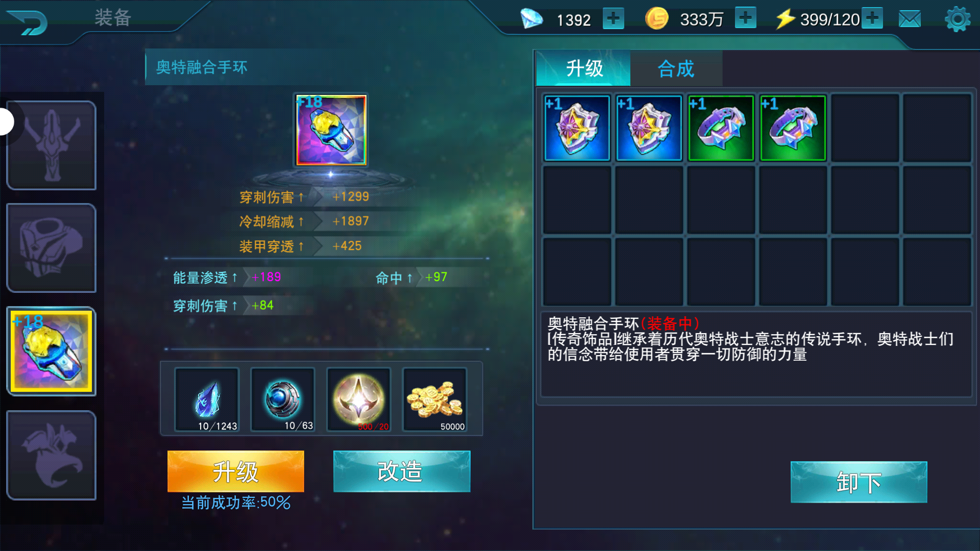Click the 卸下 unequip button
The width and height of the screenshot is (980, 551).
coord(859,482)
